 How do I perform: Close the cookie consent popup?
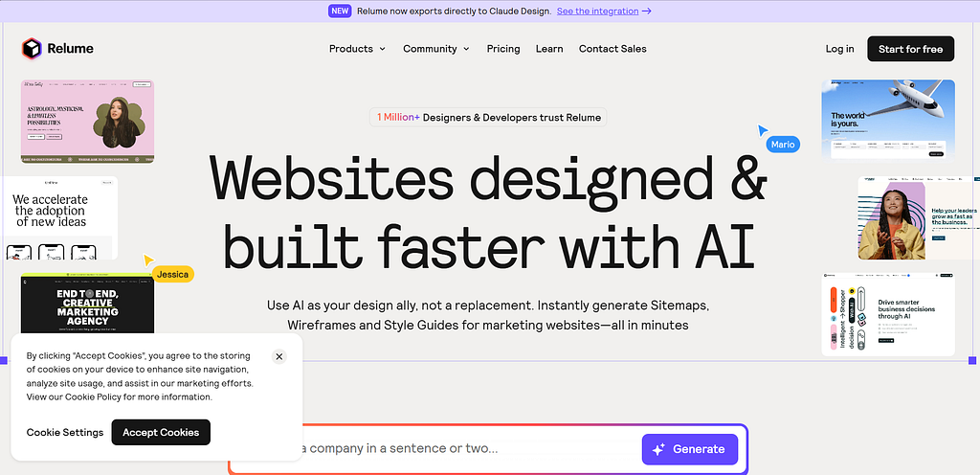click(x=279, y=357)
